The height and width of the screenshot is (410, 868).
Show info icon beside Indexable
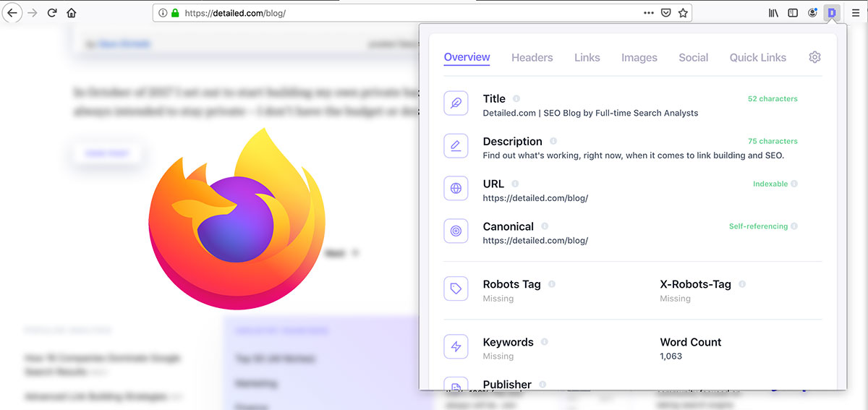(x=794, y=184)
